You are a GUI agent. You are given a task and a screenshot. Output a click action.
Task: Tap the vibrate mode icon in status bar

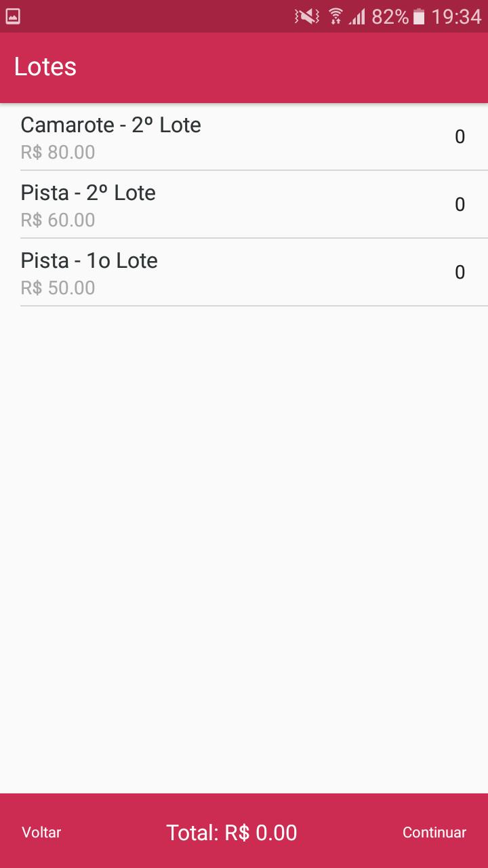click(x=307, y=16)
